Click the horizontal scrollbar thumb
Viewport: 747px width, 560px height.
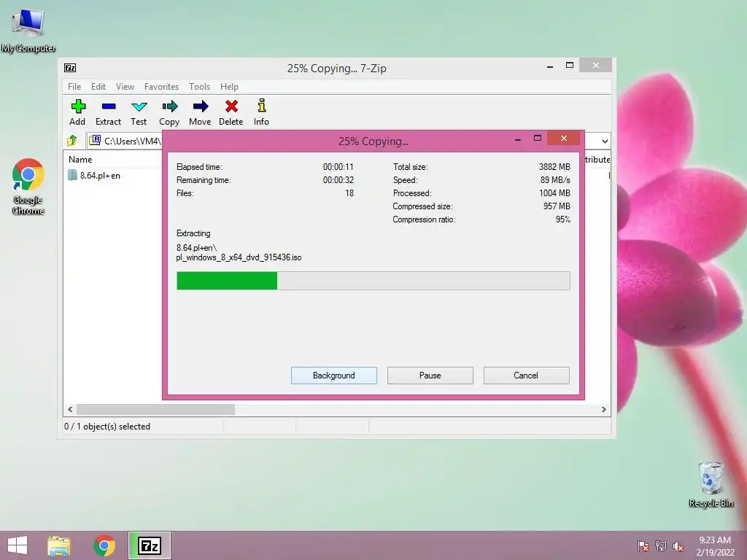point(156,410)
